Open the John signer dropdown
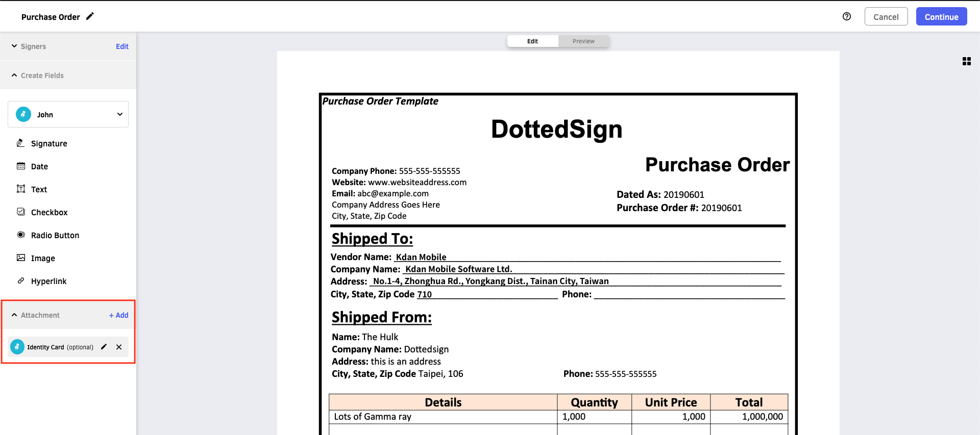 68,114
